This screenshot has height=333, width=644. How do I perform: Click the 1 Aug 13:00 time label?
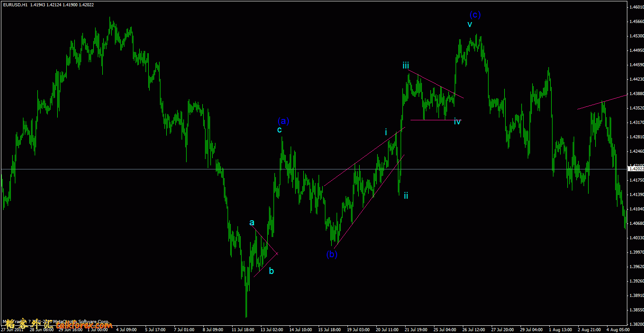tap(561, 329)
